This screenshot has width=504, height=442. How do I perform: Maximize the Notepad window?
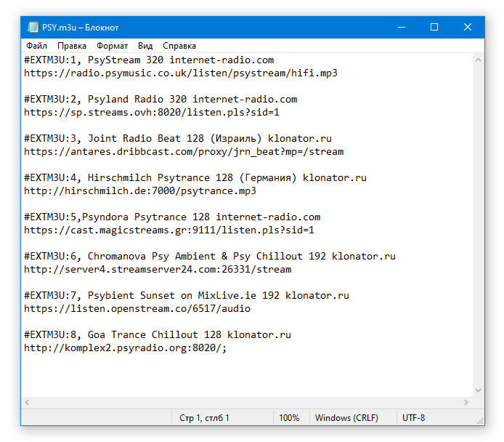coord(434,27)
